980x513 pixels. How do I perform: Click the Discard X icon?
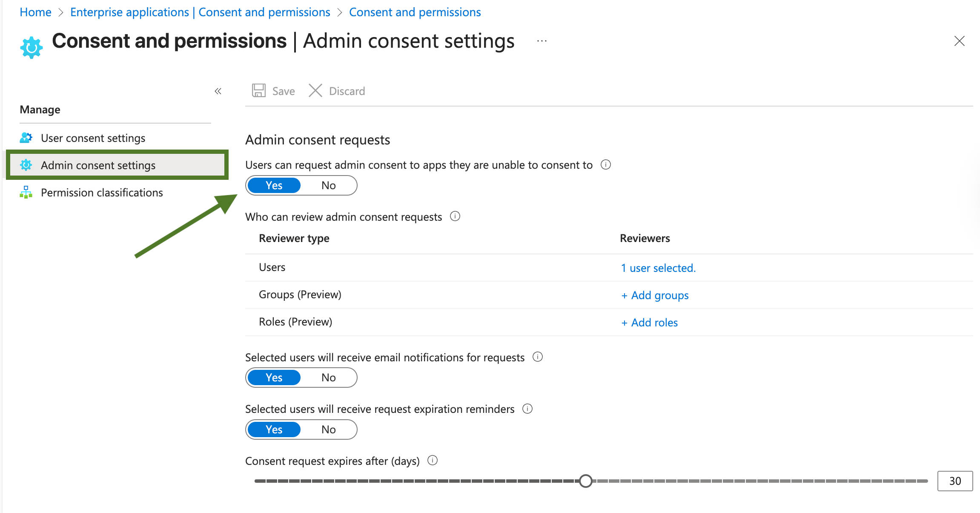point(315,90)
